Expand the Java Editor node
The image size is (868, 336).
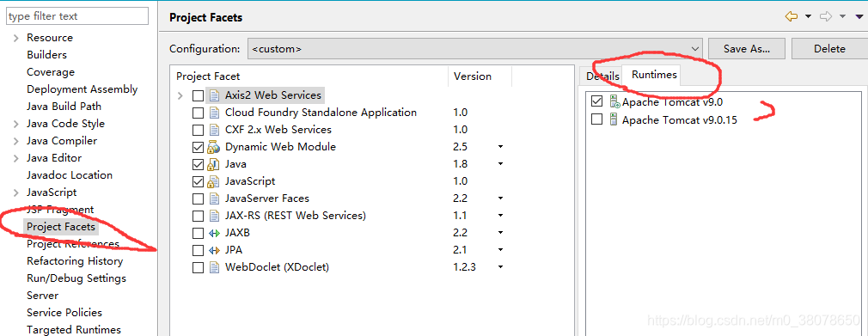(16, 158)
